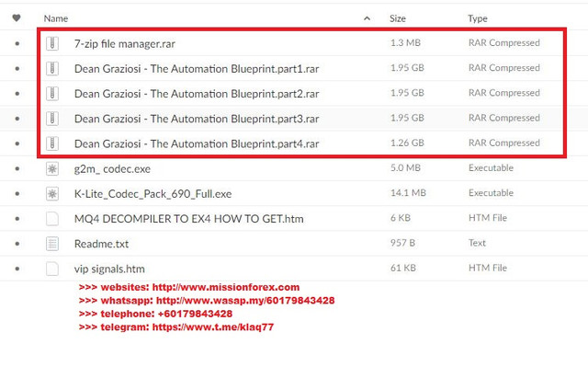
Task: Click the file icon for vip signals.htm
Action: pos(52,269)
